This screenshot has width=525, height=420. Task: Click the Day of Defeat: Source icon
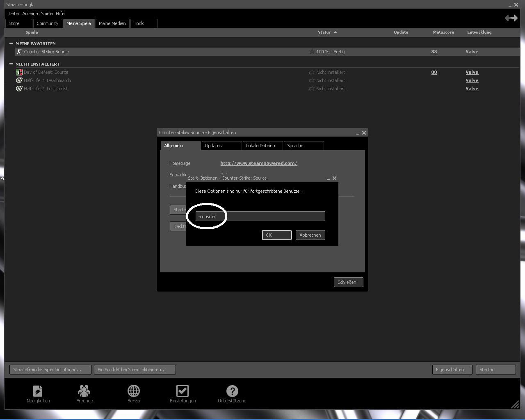pos(19,72)
